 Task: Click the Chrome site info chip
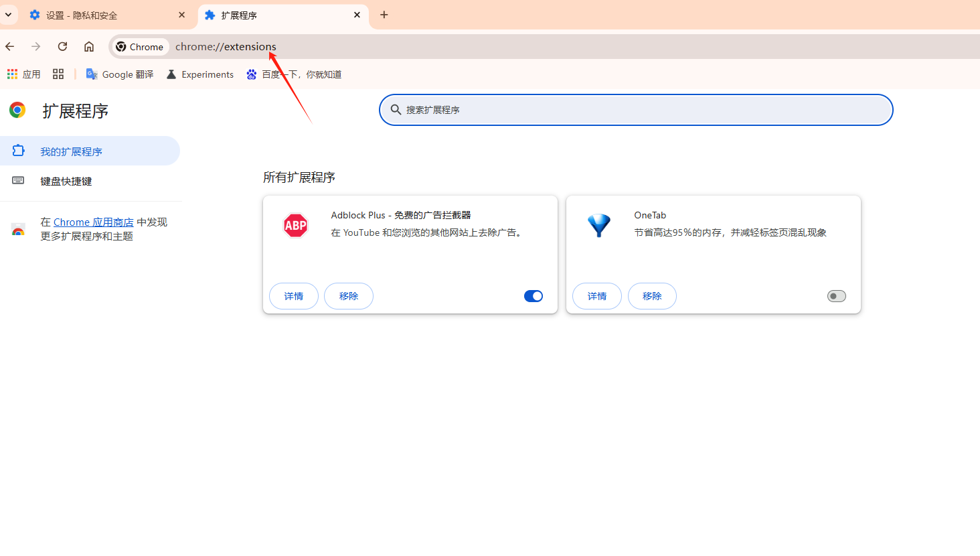[x=140, y=47]
